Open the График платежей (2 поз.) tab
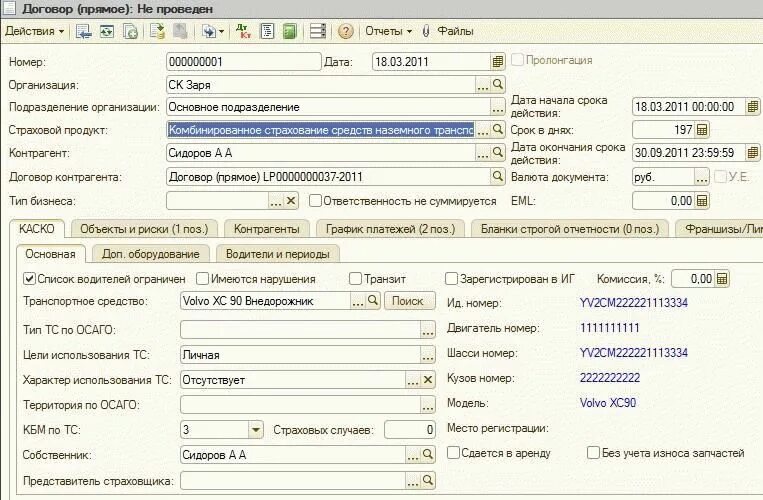The width and height of the screenshot is (763, 500). [390, 229]
